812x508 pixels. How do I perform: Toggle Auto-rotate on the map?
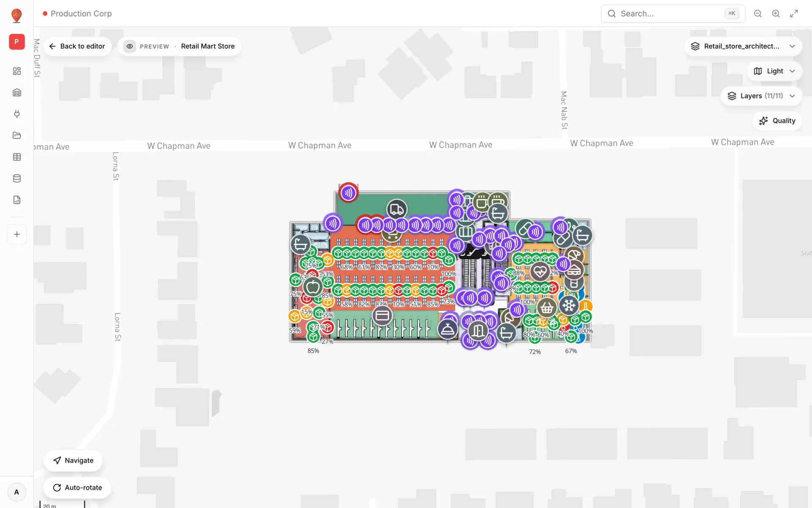point(77,488)
